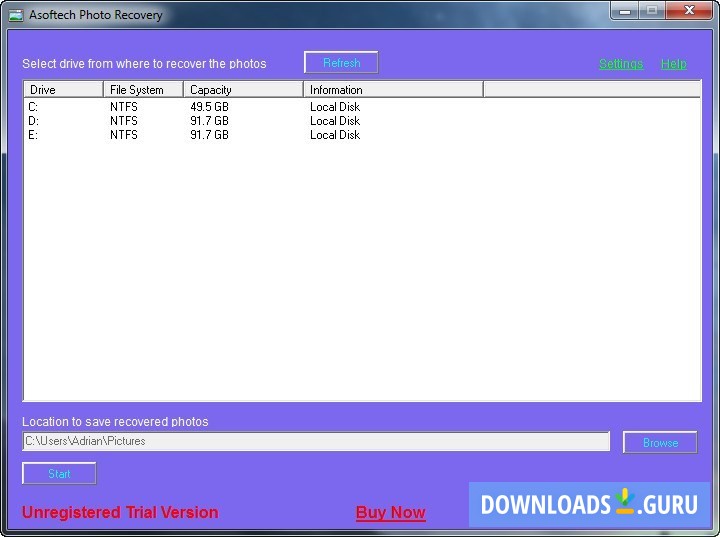Sort by the Information column header
This screenshot has height=537, width=720.
394,90
